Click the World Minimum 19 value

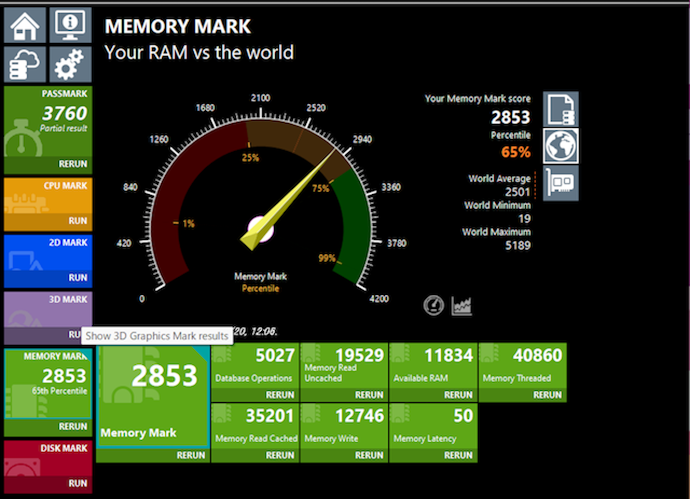click(524, 219)
